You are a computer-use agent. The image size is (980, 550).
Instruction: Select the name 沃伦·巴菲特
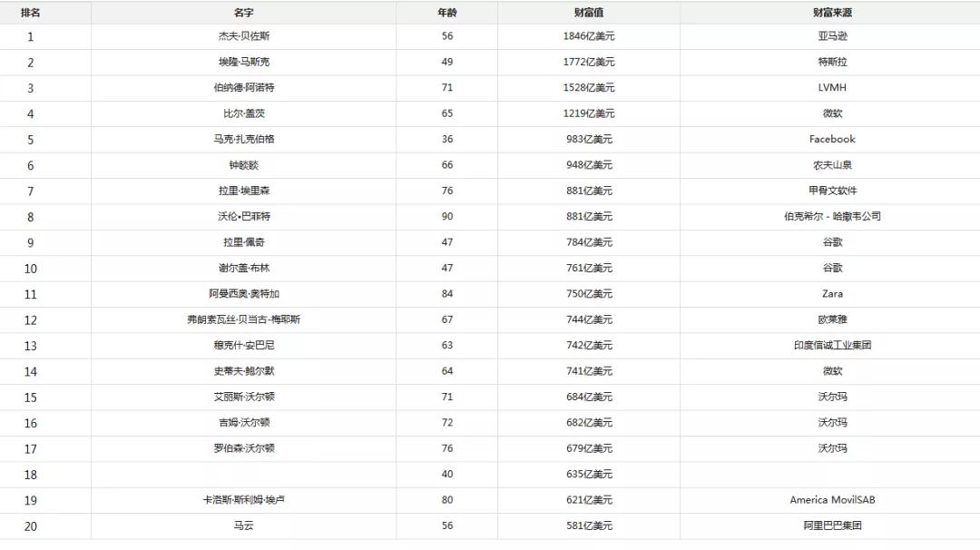tap(243, 217)
